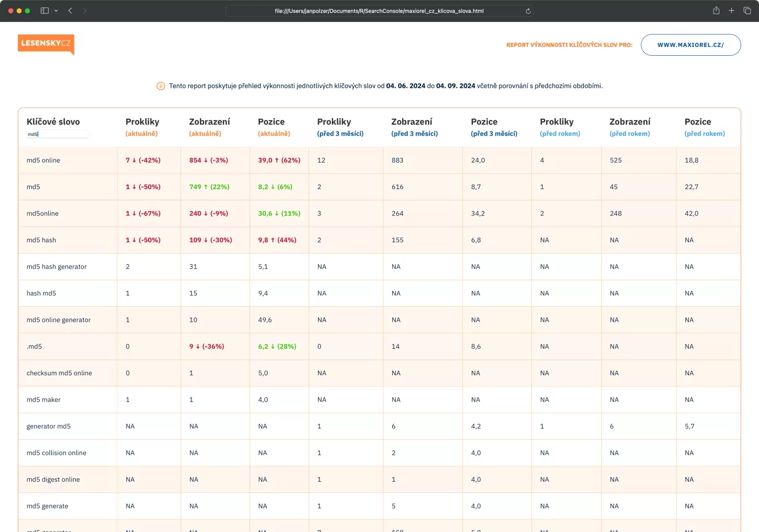This screenshot has width=759, height=532.
Task: Click the '34,2' position value
Action: pos(478,213)
